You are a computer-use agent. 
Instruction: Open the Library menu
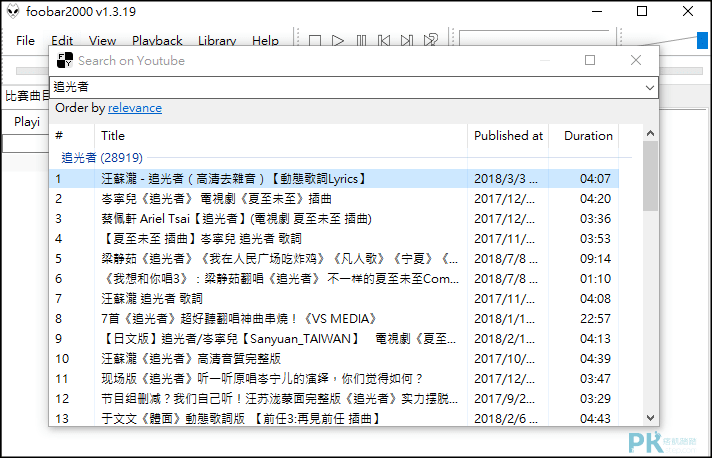217,41
